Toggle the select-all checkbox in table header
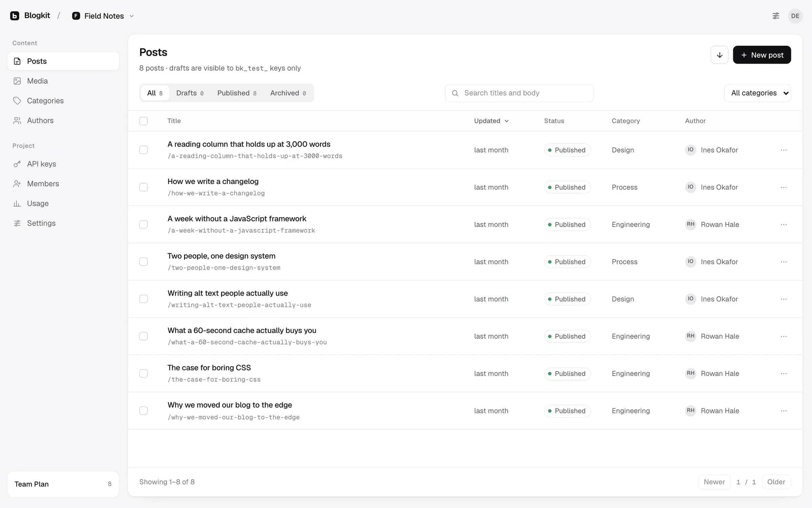The image size is (812, 508). [143, 121]
